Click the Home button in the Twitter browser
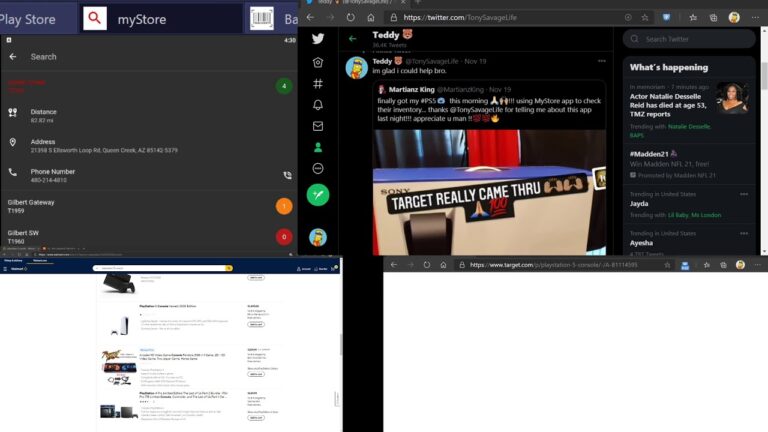This screenshot has height=432, width=768. point(371,17)
